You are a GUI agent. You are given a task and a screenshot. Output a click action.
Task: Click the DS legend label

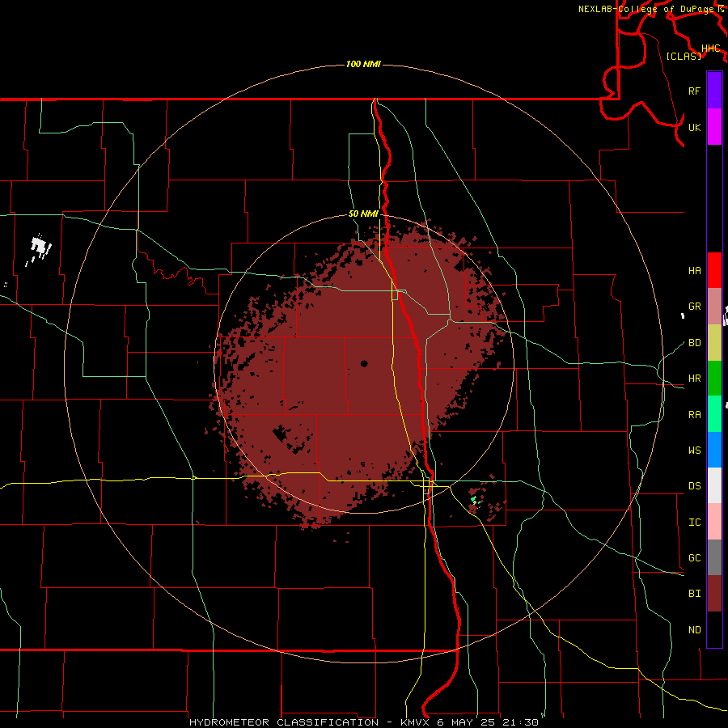[x=695, y=486]
